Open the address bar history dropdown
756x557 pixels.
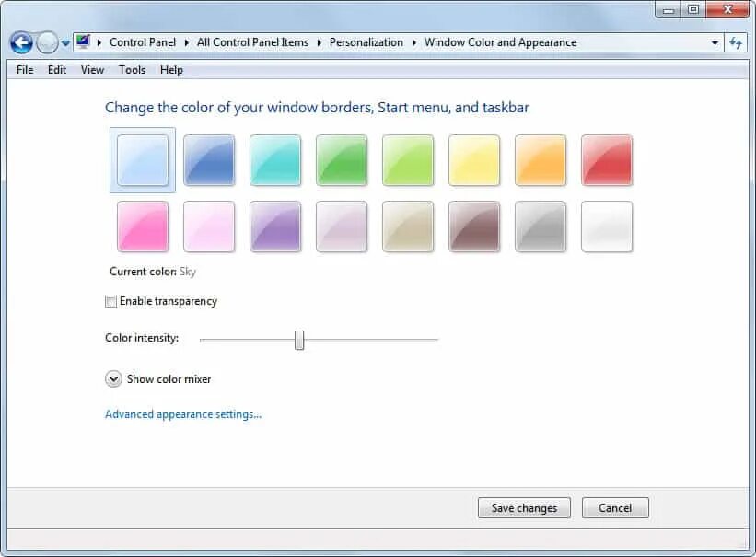[715, 43]
